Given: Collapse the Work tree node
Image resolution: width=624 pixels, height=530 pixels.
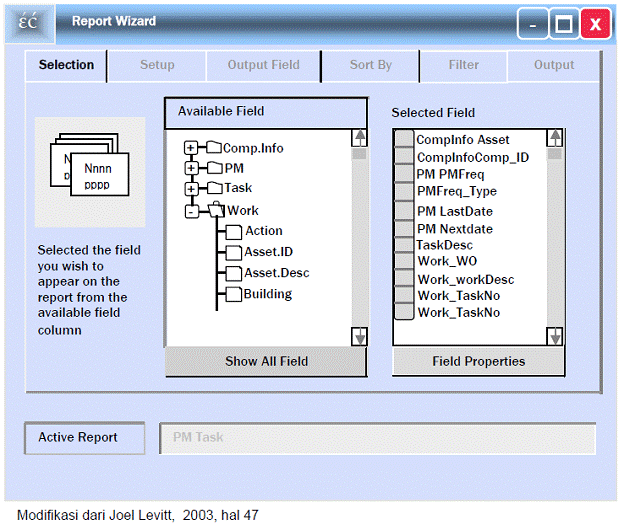Looking at the screenshot, I should point(191,212).
